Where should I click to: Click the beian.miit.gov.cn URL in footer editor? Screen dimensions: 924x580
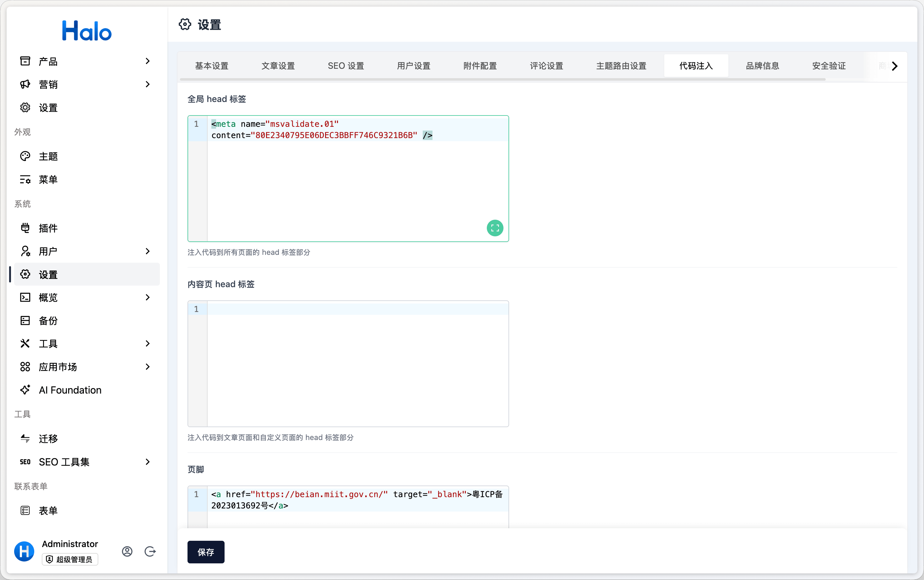(x=319, y=494)
